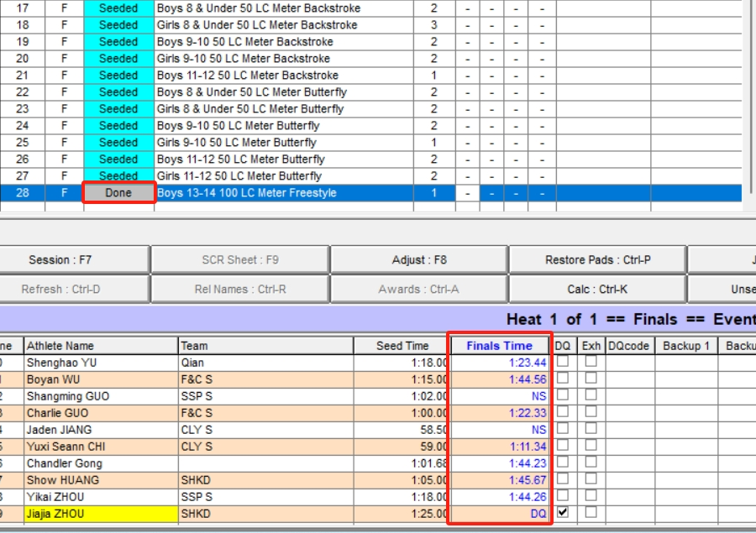This screenshot has width=756, height=533.
Task: Click the Backup 1 cell for Chandler Gong
Action: tap(686, 463)
